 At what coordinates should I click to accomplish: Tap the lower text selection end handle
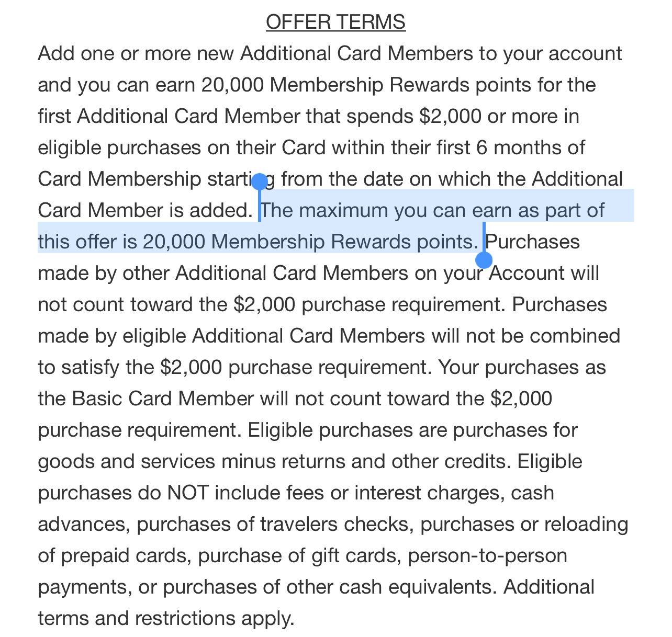pyautogui.click(x=484, y=259)
